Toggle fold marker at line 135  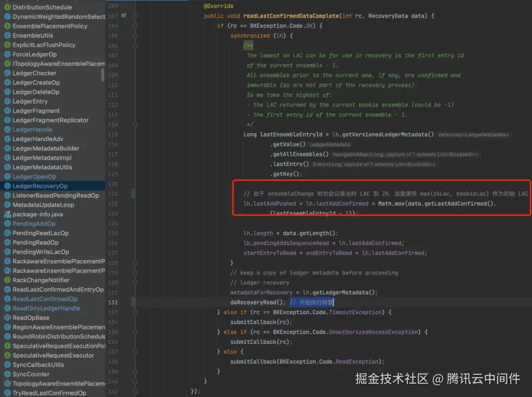click(135, 332)
